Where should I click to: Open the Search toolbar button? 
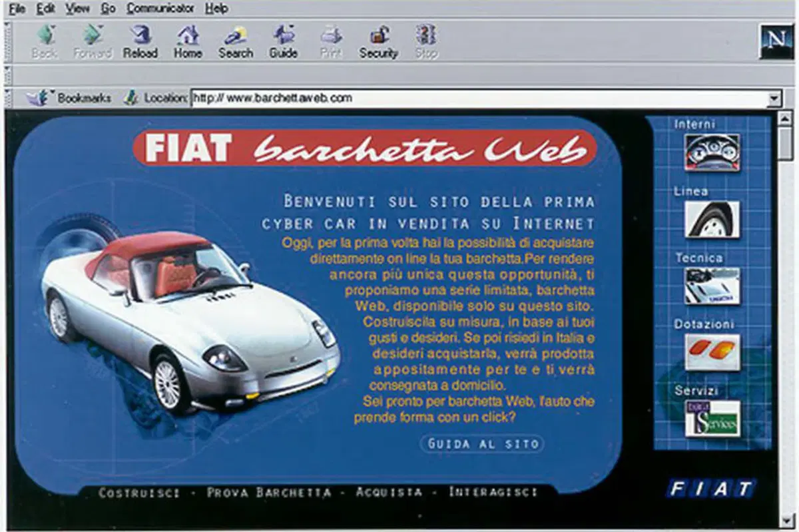click(x=236, y=42)
